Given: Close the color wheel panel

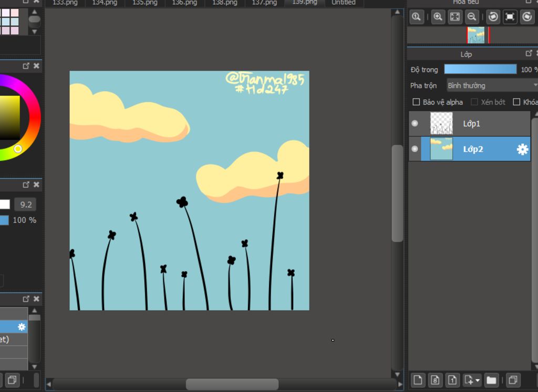Looking at the screenshot, I should [36, 66].
